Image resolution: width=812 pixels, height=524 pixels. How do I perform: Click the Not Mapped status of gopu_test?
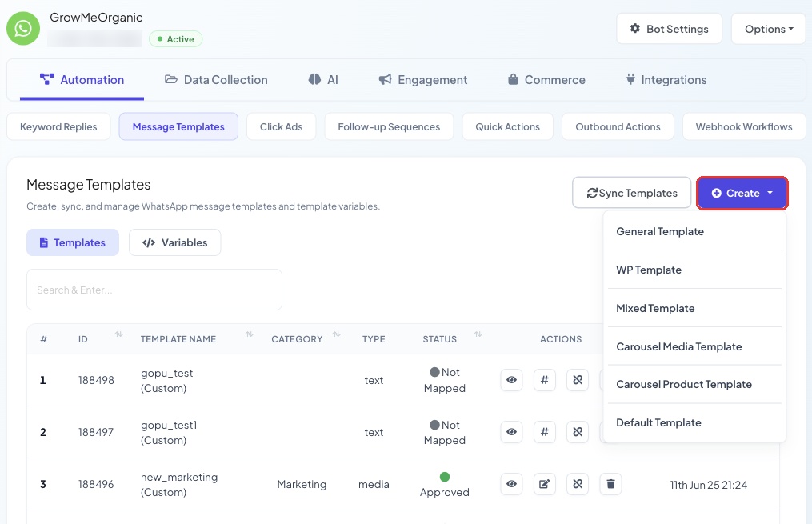(x=444, y=380)
